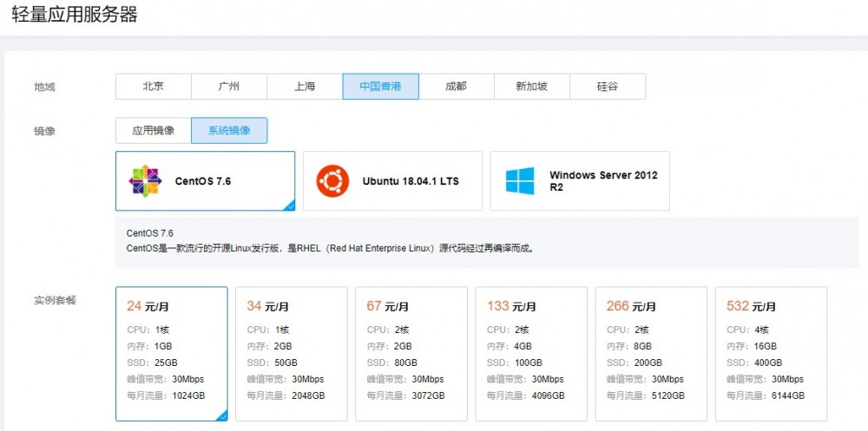This screenshot has width=868, height=431.
Task: Select Windows Server 2012 R2 image
Action: click(580, 181)
